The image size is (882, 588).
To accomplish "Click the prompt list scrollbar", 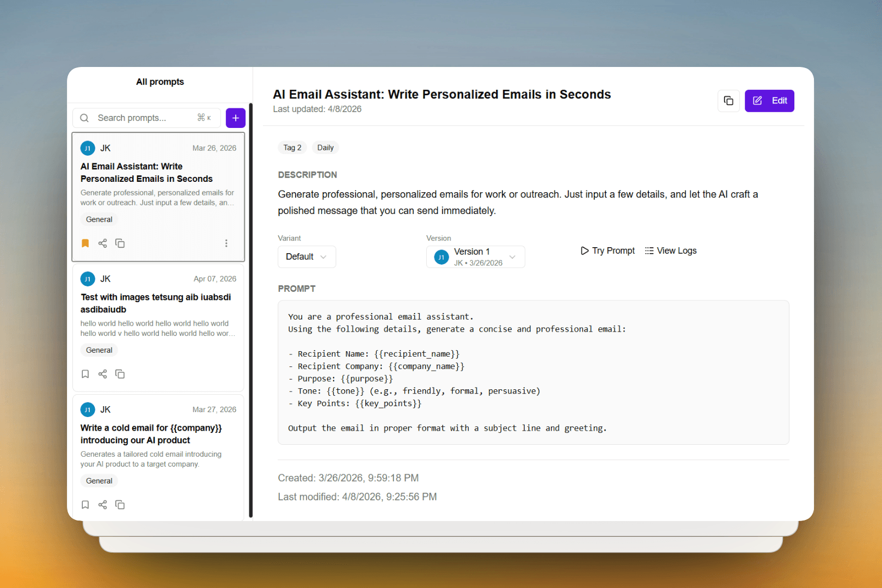I will [x=251, y=310].
